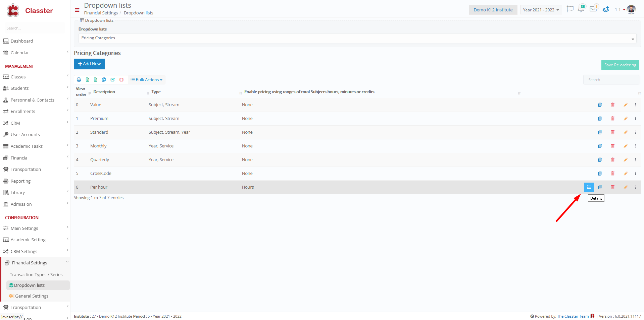The height and width of the screenshot is (320, 644).
Task: Click the copy table icon in toolbar
Action: [x=104, y=80]
